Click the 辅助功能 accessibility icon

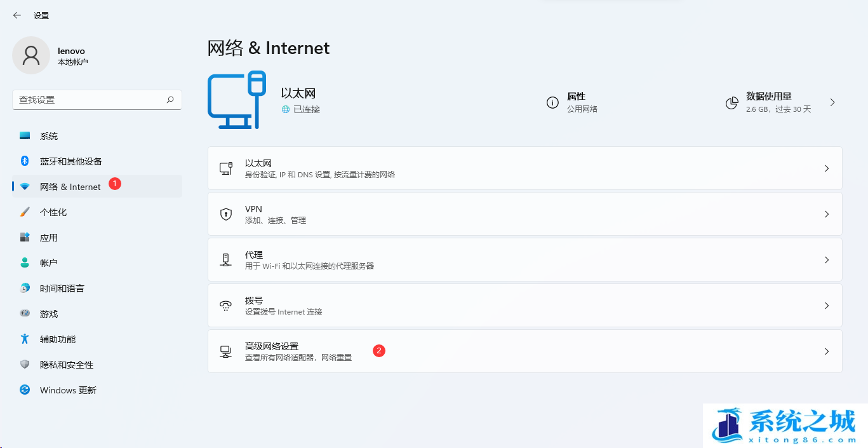(x=25, y=339)
